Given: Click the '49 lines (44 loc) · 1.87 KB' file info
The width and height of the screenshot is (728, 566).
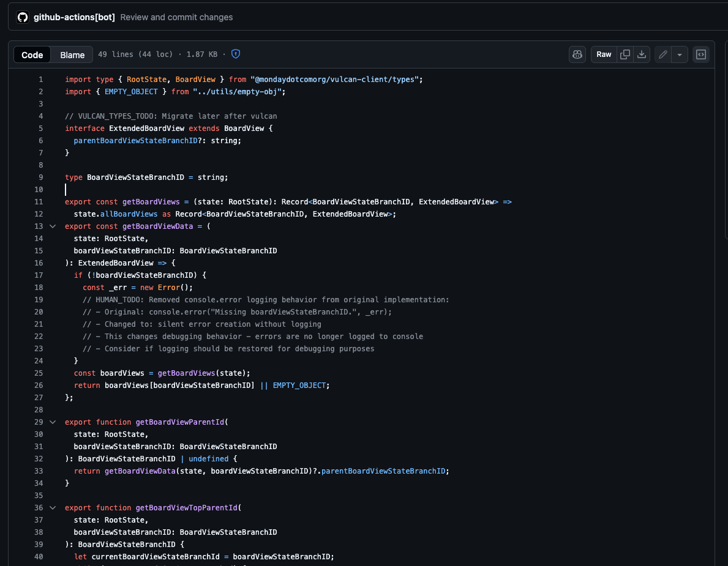Looking at the screenshot, I should coord(157,54).
